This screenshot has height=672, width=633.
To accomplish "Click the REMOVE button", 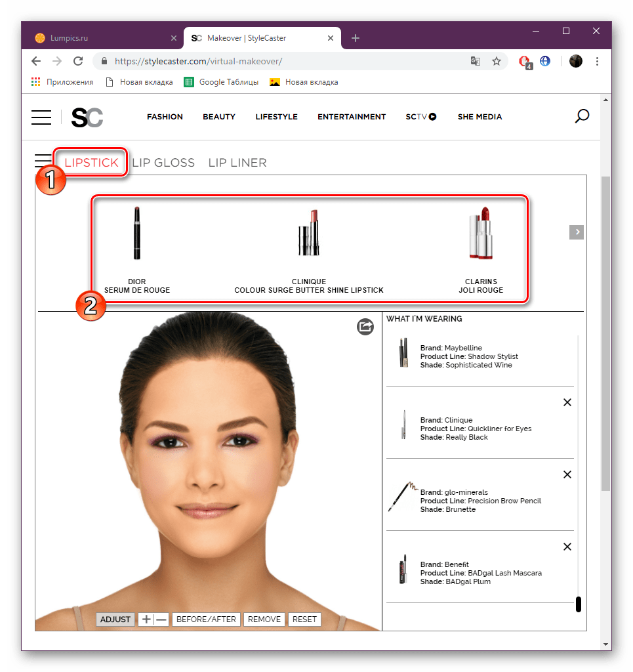I will (x=264, y=619).
